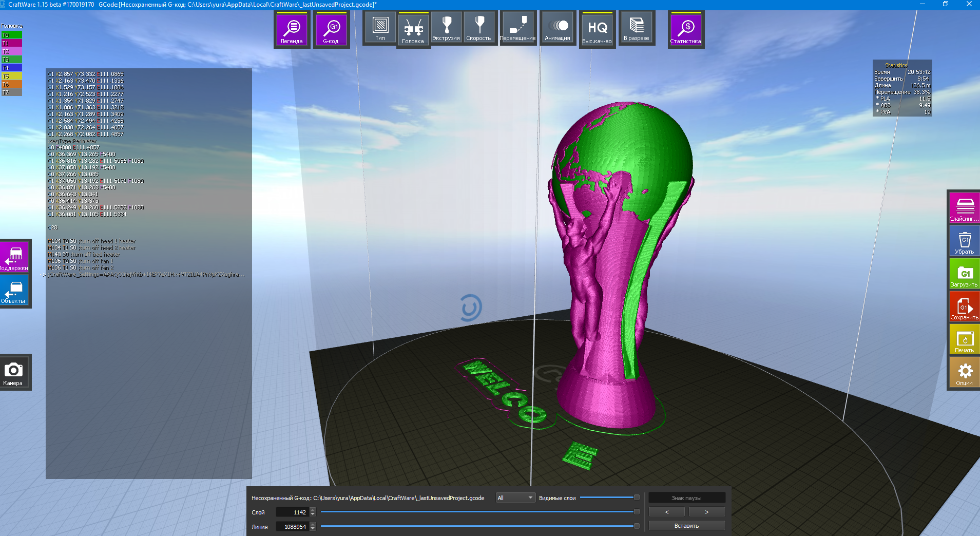
Task: Click the T4 blue head color swatch
Action: [x=11, y=68]
